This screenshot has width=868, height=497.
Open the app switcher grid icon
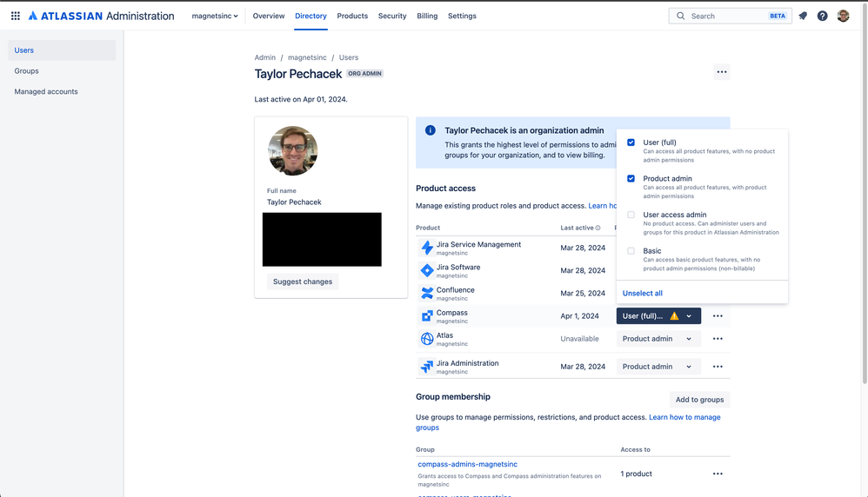(16, 16)
